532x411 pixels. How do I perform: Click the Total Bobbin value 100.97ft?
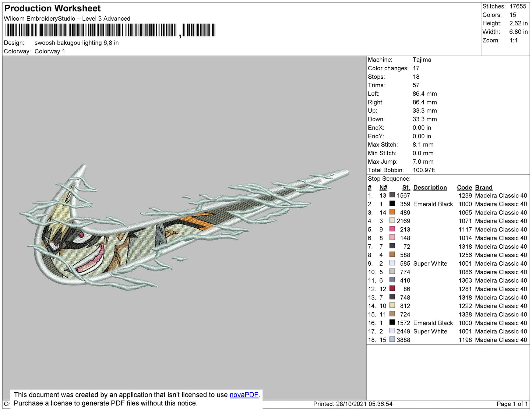(424, 170)
